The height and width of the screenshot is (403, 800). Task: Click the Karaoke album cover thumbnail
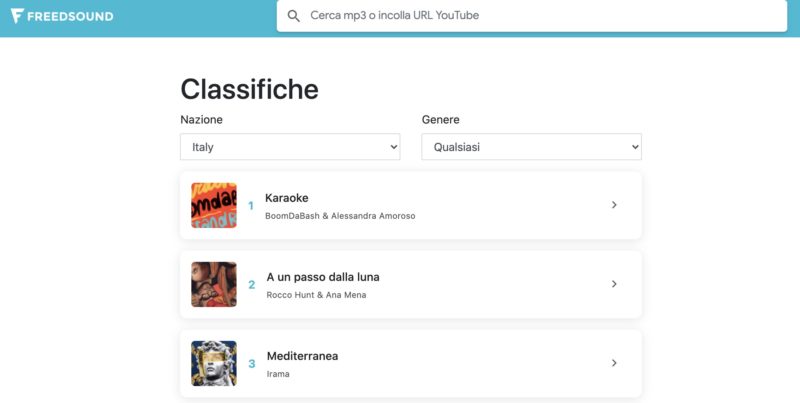214,205
